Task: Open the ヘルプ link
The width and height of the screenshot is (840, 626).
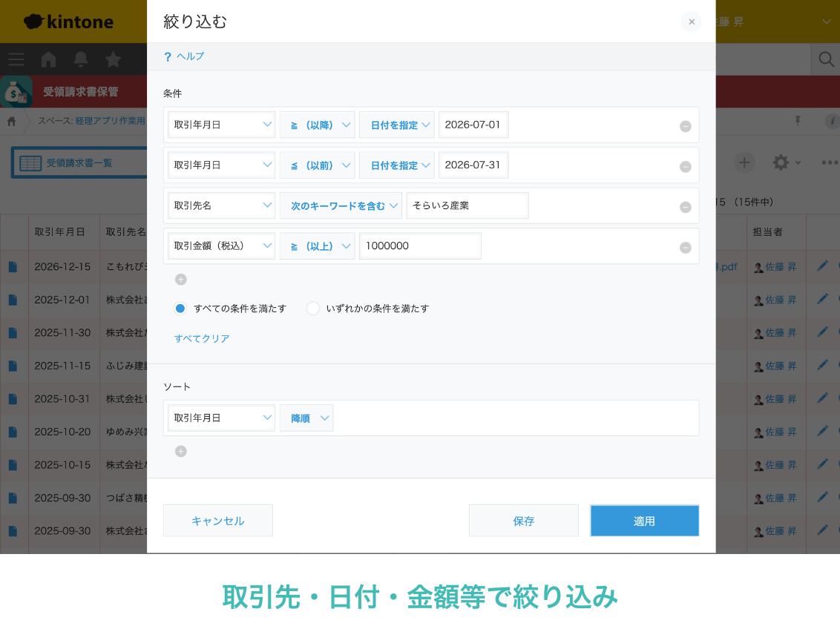Action: (184, 56)
